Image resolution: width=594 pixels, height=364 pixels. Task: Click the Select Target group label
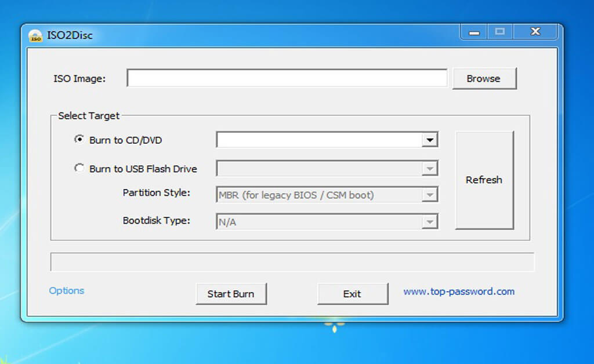coord(89,116)
